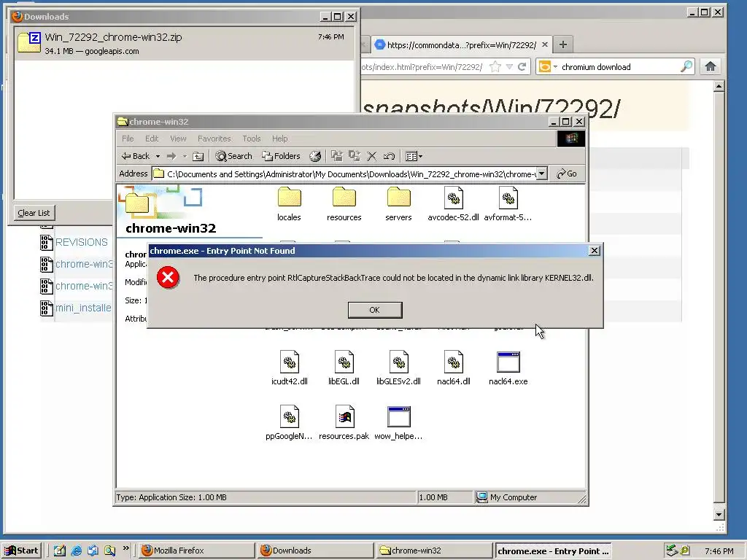Open the servers folder
Image resolution: width=747 pixels, height=560 pixels.
pos(398,204)
